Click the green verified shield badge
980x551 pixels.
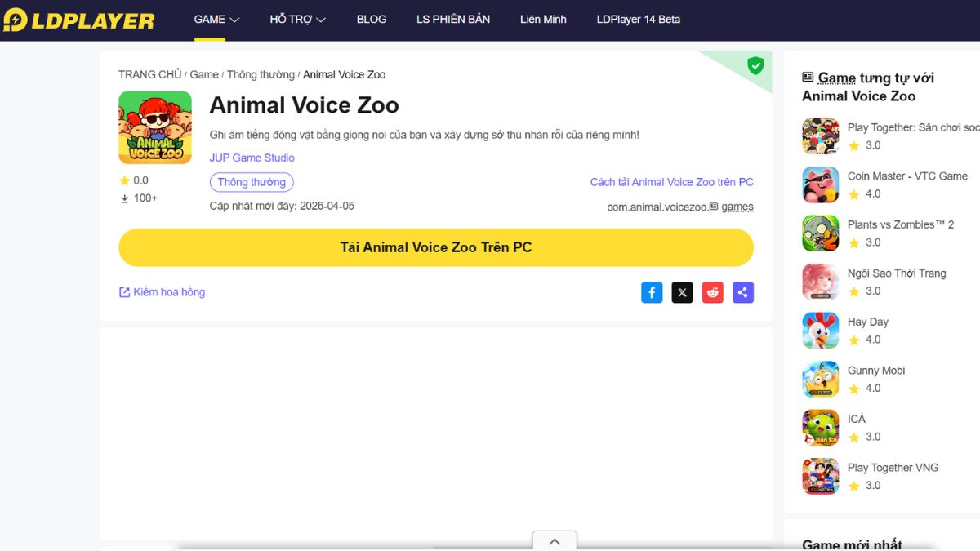[755, 66]
